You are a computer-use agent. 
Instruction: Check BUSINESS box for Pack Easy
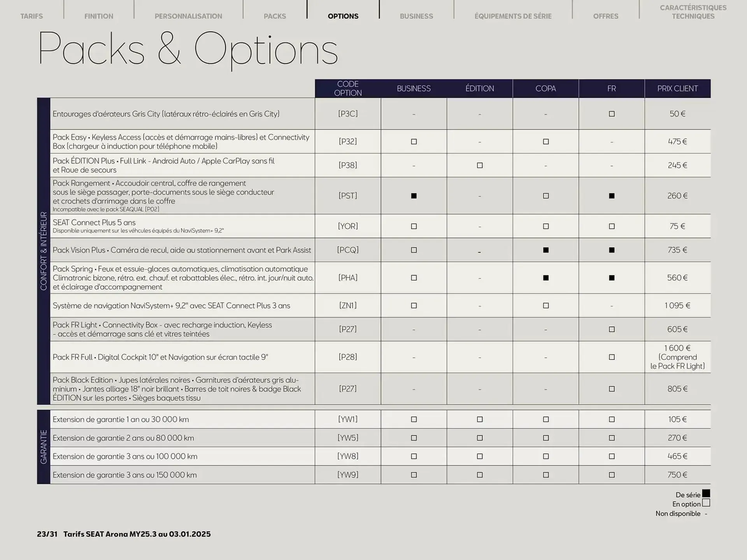[414, 142]
